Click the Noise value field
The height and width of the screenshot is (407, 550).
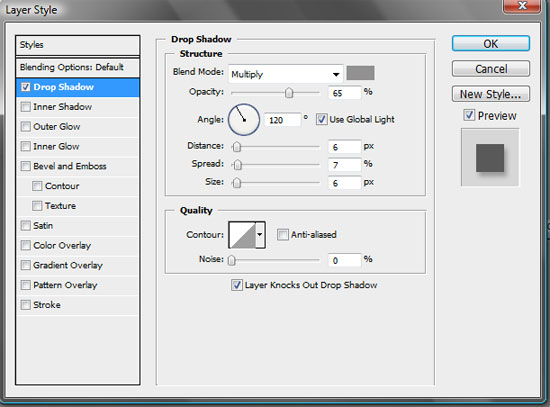(344, 260)
